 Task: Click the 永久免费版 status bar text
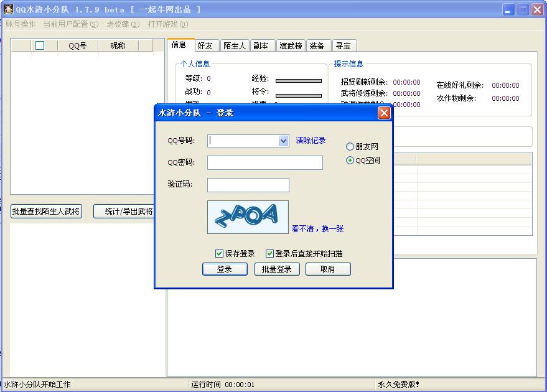point(399,385)
